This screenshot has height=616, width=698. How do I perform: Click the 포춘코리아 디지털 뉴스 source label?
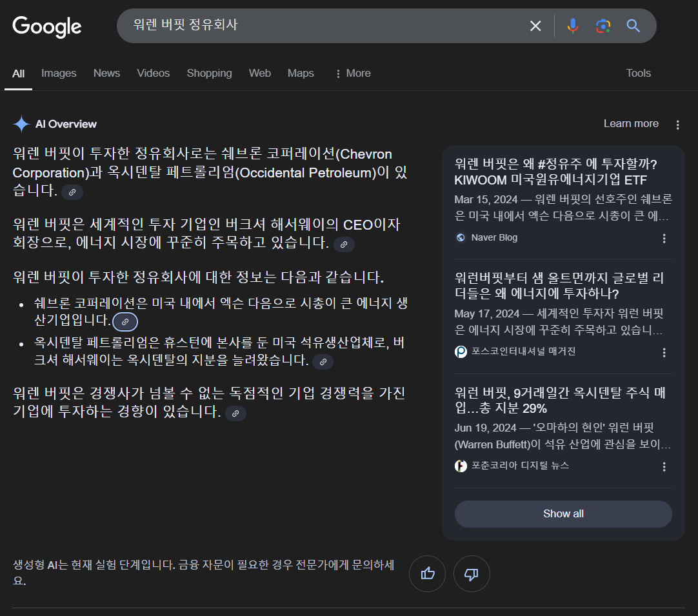coord(520,466)
